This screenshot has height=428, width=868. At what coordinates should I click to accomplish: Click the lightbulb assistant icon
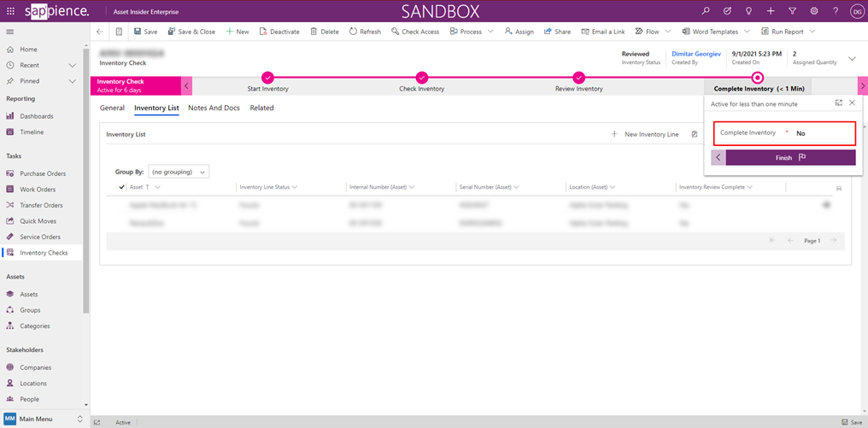(x=749, y=11)
